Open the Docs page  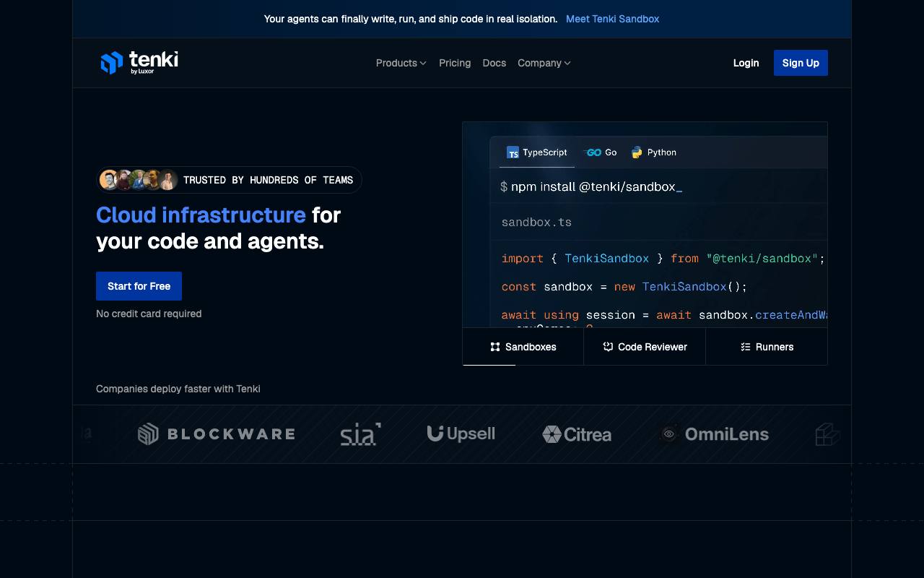point(494,63)
